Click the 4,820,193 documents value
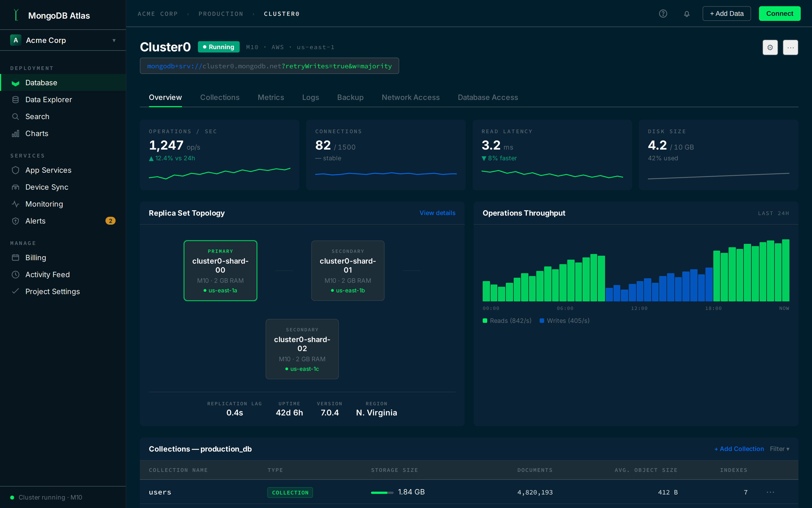This screenshot has width=812, height=508. 535,492
